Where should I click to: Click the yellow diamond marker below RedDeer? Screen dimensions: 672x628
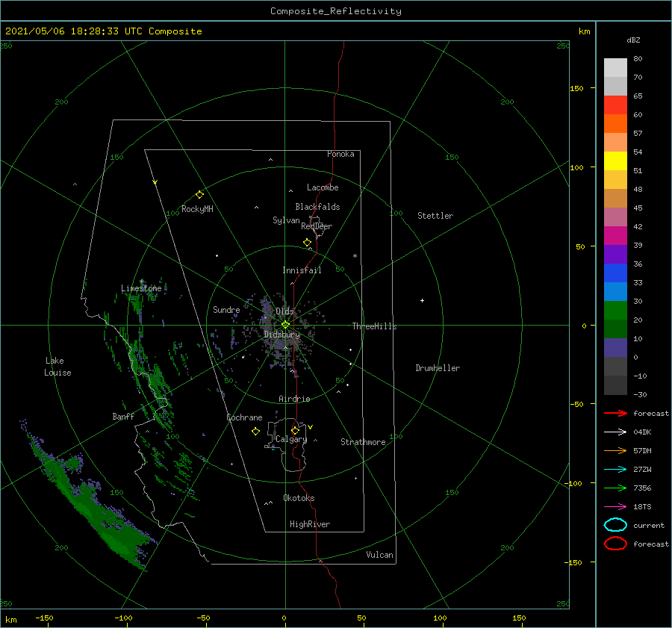(x=307, y=243)
